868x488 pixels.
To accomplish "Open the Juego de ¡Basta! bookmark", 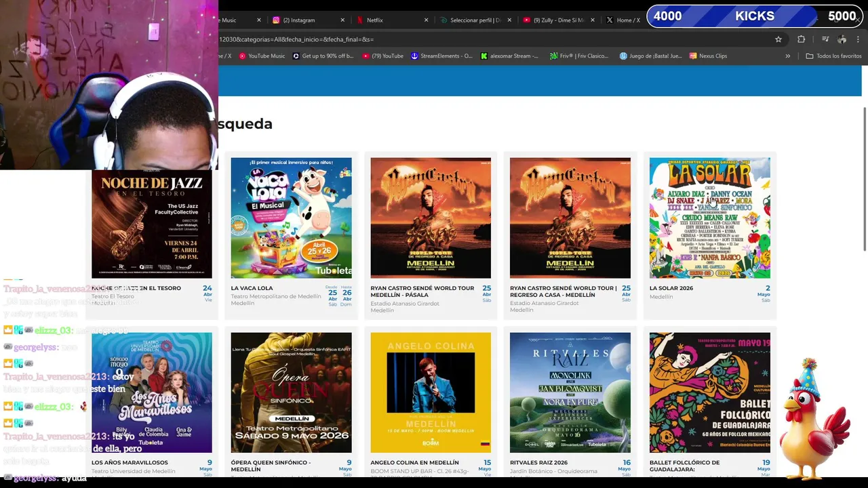I will [x=650, y=56].
